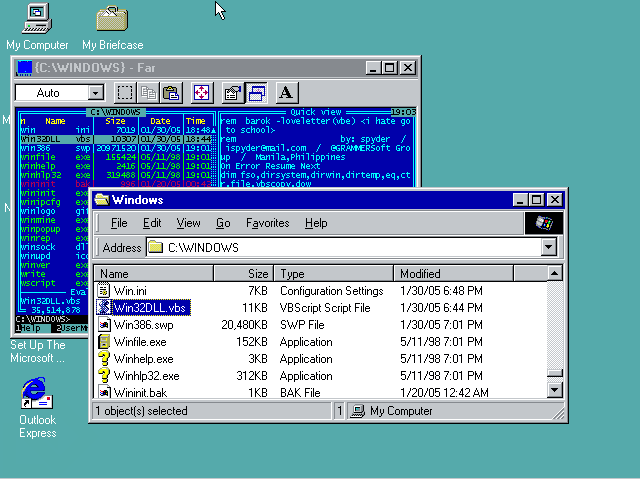
Task: Open the Auto font size dropdown in Far
Action: [x=96, y=93]
